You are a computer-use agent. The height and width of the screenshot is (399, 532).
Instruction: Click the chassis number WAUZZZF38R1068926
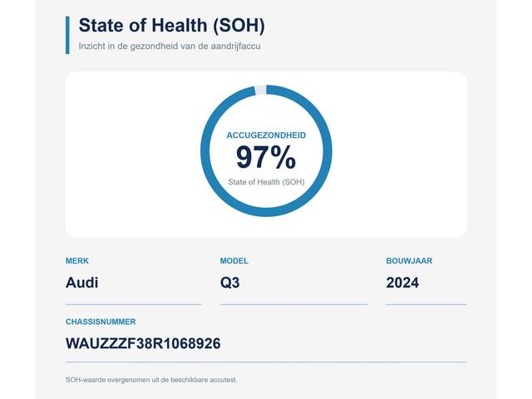coord(143,343)
